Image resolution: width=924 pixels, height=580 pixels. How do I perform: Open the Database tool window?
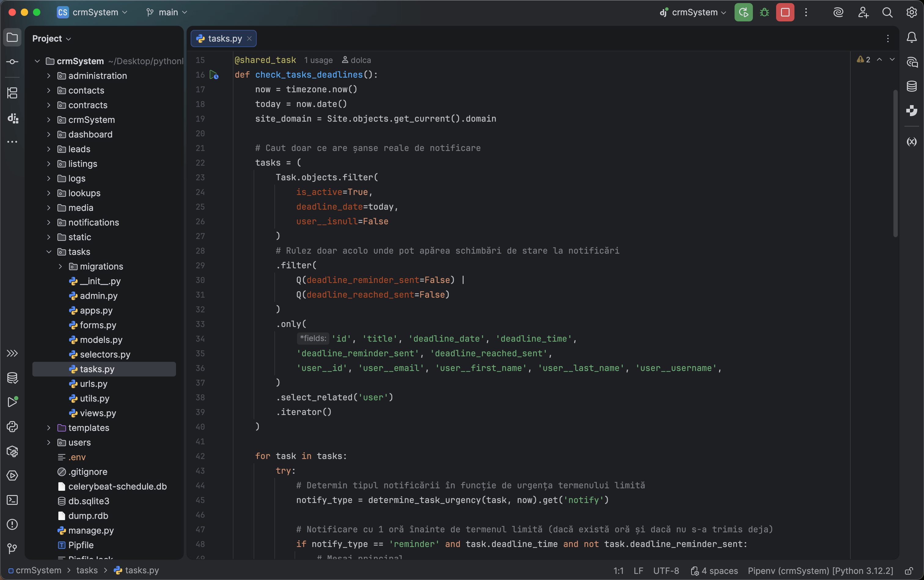[x=912, y=86]
